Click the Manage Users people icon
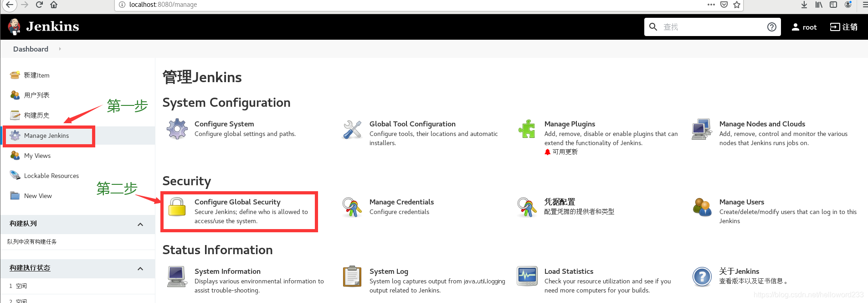This screenshot has width=868, height=303. click(702, 207)
